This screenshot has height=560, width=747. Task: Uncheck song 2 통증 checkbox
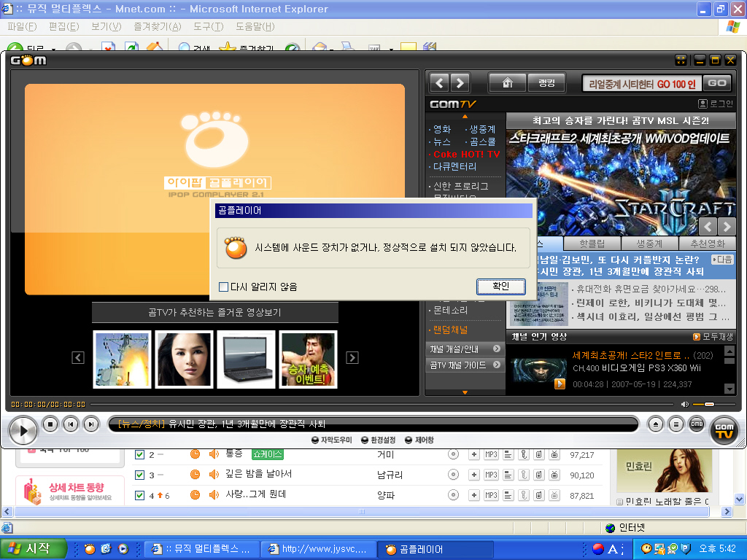[x=139, y=455]
